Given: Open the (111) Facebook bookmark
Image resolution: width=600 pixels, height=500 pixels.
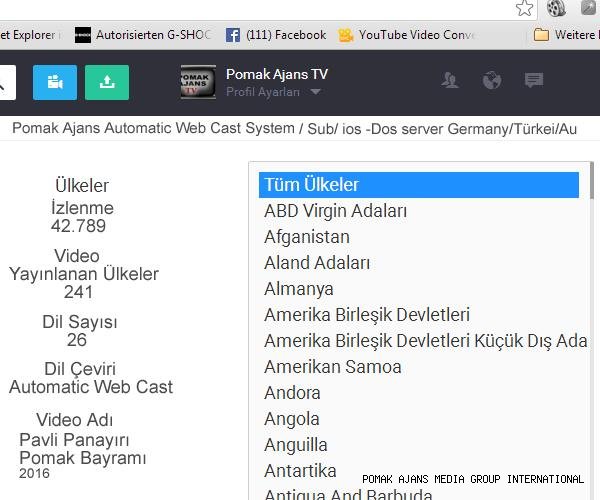Looking at the screenshot, I should click(276, 35).
